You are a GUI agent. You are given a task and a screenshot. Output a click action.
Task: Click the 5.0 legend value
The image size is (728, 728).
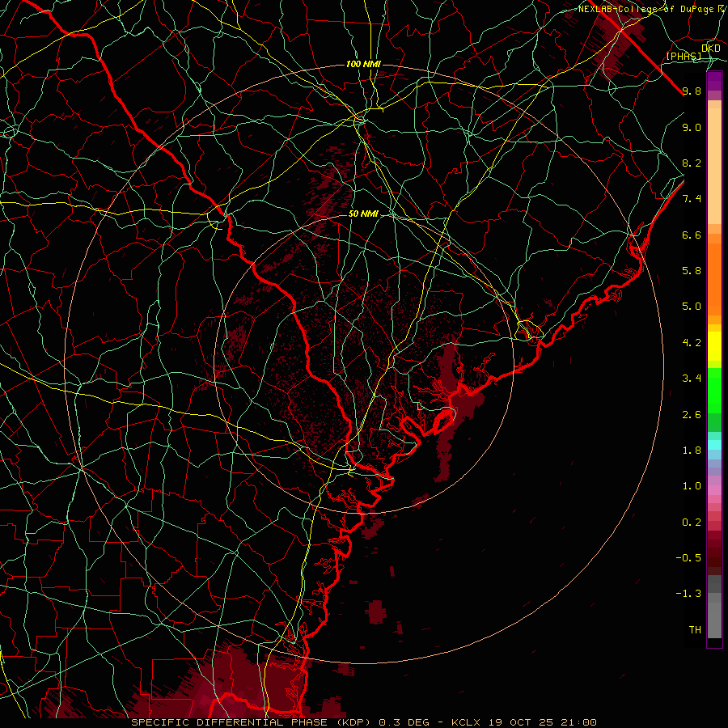(692, 307)
